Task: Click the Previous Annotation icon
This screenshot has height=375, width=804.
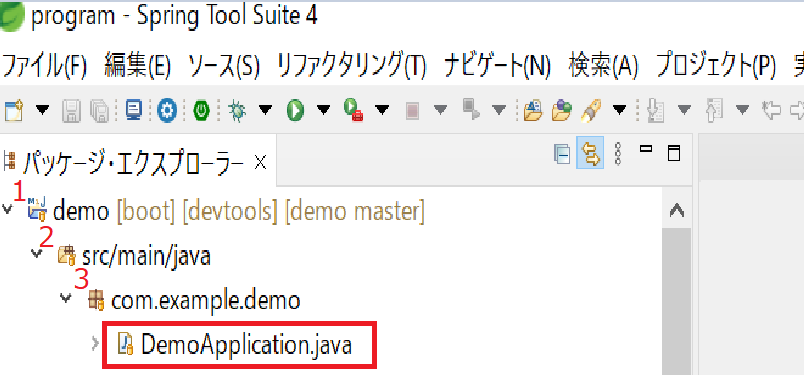Action: 714,110
